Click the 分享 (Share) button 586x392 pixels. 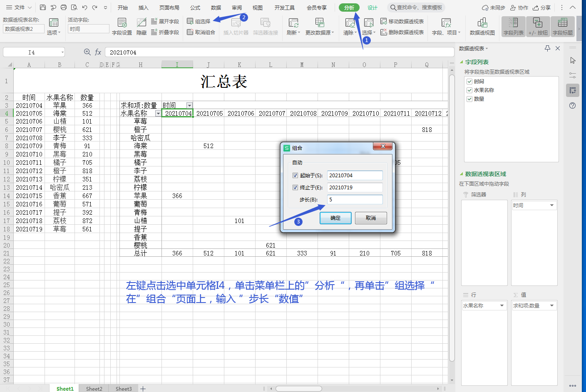542,7
